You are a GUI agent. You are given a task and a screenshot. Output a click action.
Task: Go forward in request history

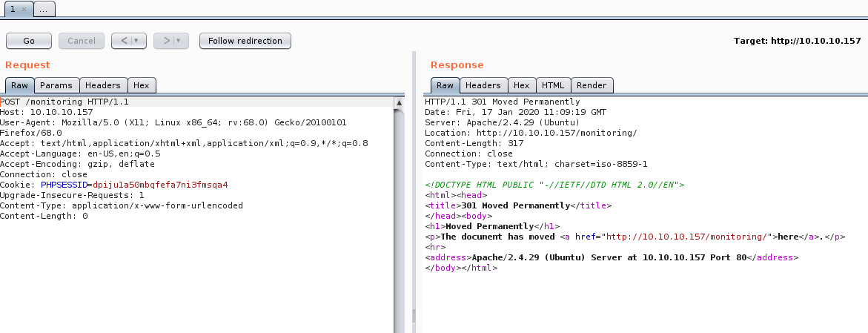point(166,41)
